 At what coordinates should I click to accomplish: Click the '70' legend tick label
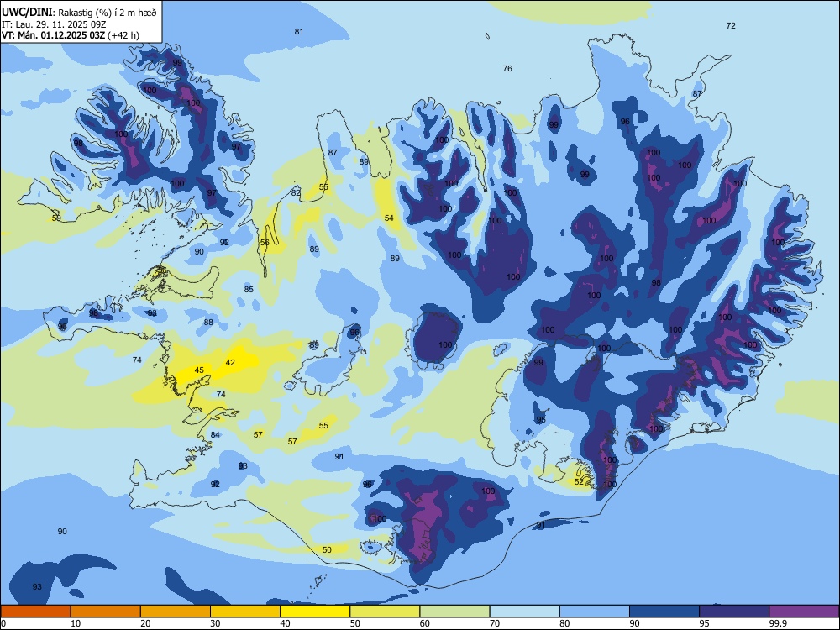click(495, 623)
